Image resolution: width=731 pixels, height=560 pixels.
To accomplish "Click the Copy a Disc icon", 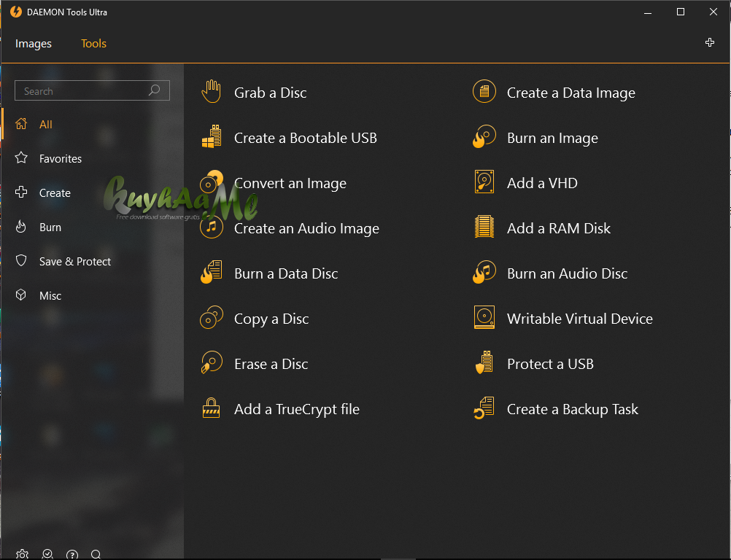I will (211, 318).
